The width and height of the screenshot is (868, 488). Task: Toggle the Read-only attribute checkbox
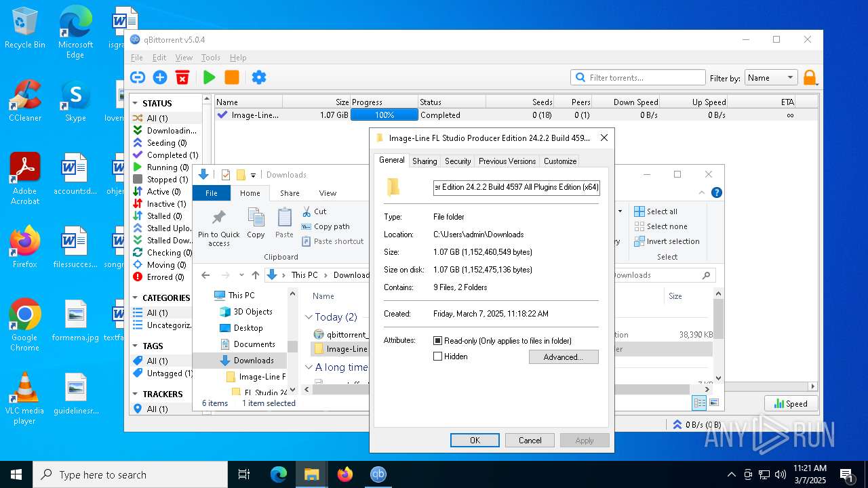pos(438,341)
